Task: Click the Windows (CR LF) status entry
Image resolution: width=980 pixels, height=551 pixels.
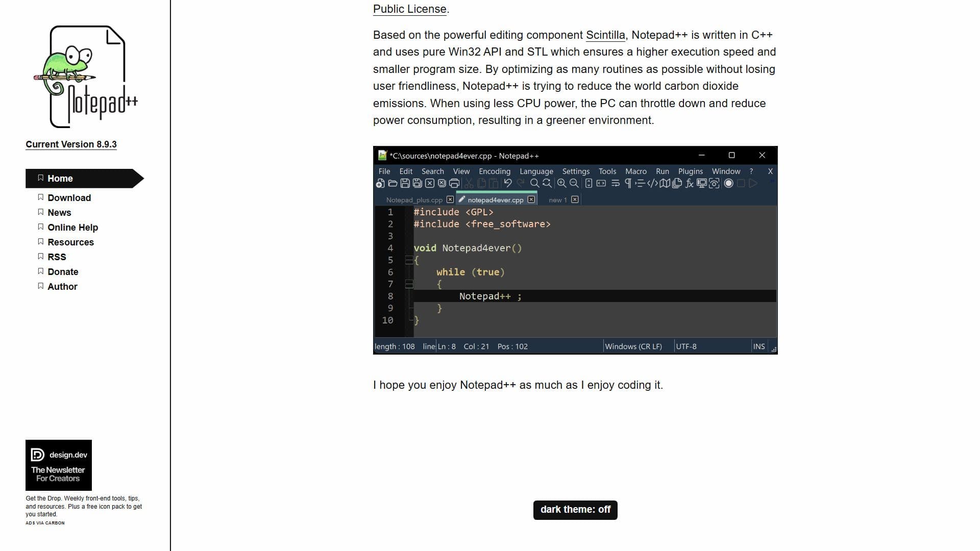Action: point(633,346)
